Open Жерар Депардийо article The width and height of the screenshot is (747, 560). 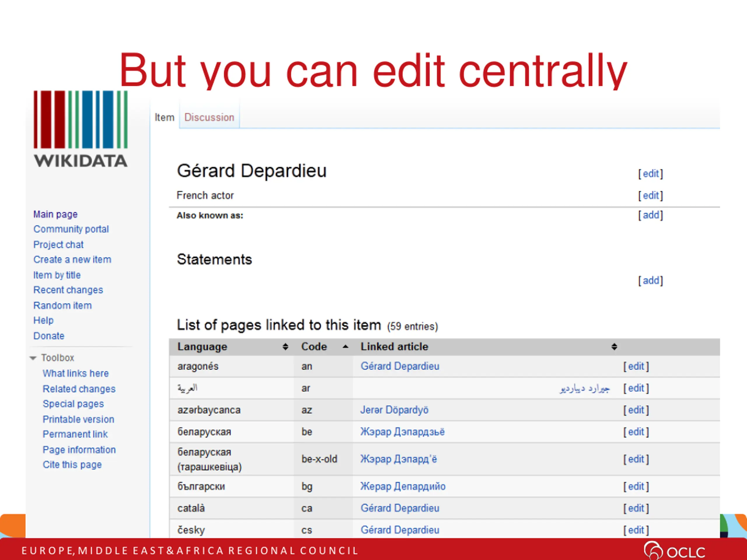[x=403, y=486]
